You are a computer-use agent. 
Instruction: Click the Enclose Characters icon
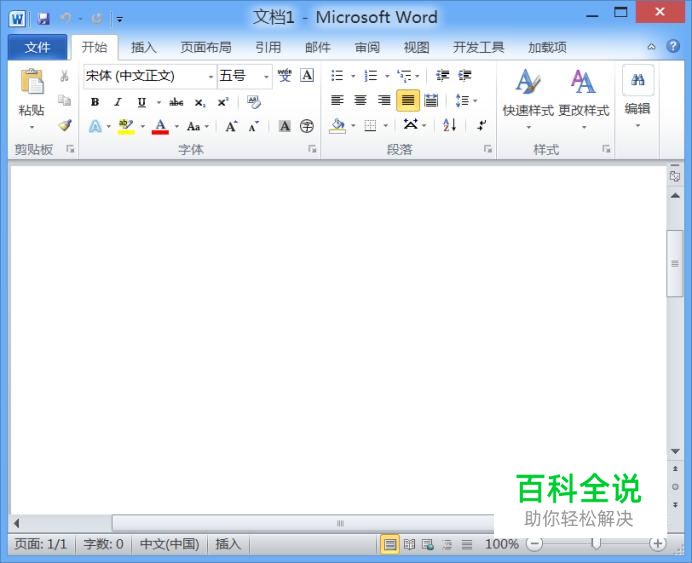307,127
